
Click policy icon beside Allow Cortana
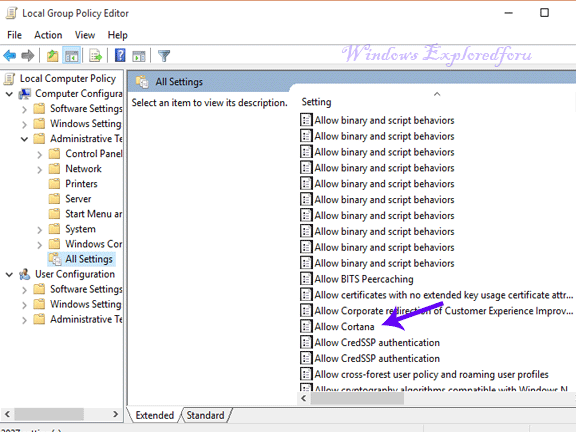click(306, 326)
